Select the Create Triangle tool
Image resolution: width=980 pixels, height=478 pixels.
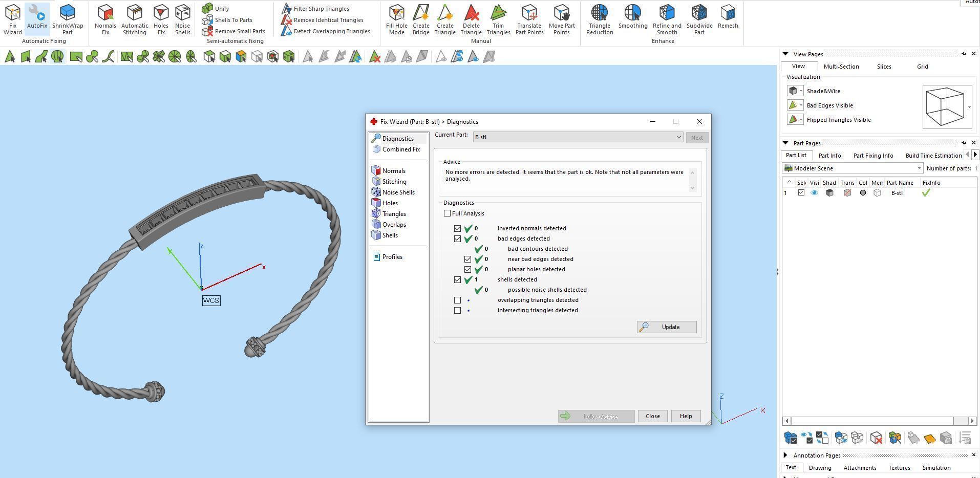tap(445, 19)
